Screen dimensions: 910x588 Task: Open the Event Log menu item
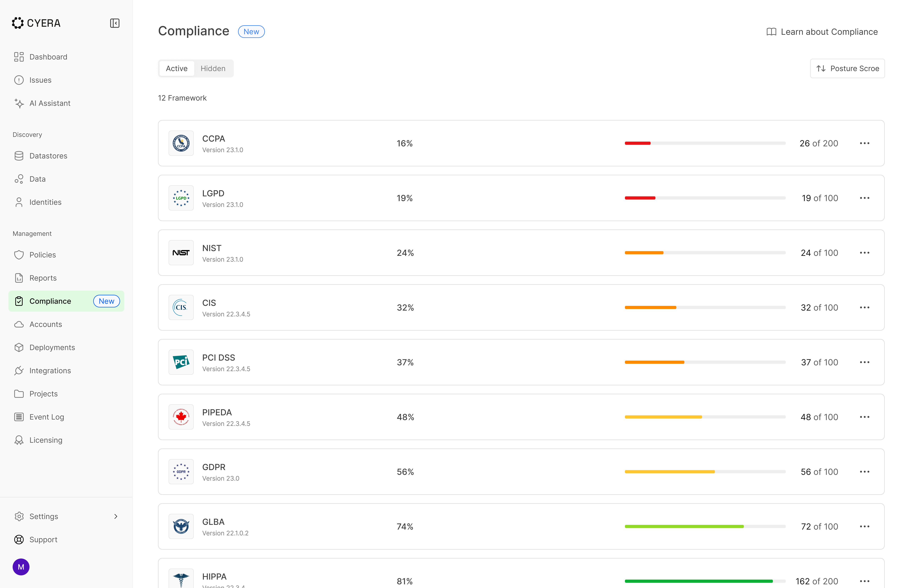point(47,417)
